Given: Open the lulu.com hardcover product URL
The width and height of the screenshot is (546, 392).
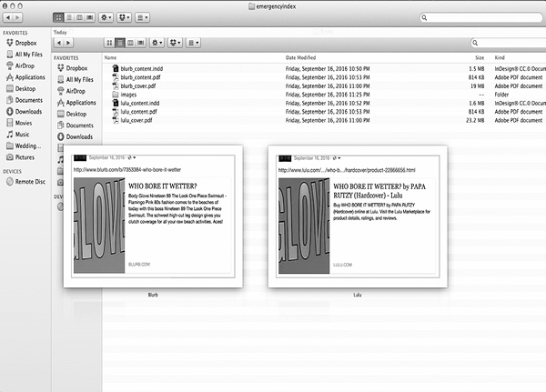Looking at the screenshot, I should click(347, 170).
